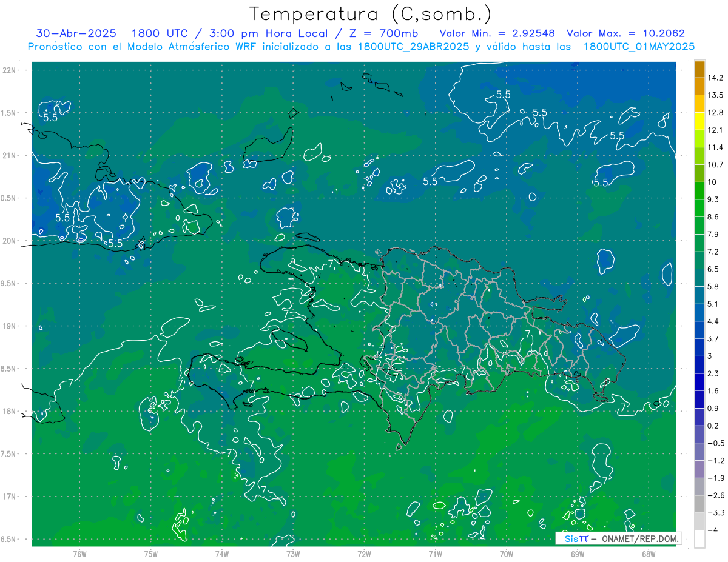The width and height of the screenshot is (728, 562).
Task: Click the latitude label "18N"
Action: click(10, 412)
